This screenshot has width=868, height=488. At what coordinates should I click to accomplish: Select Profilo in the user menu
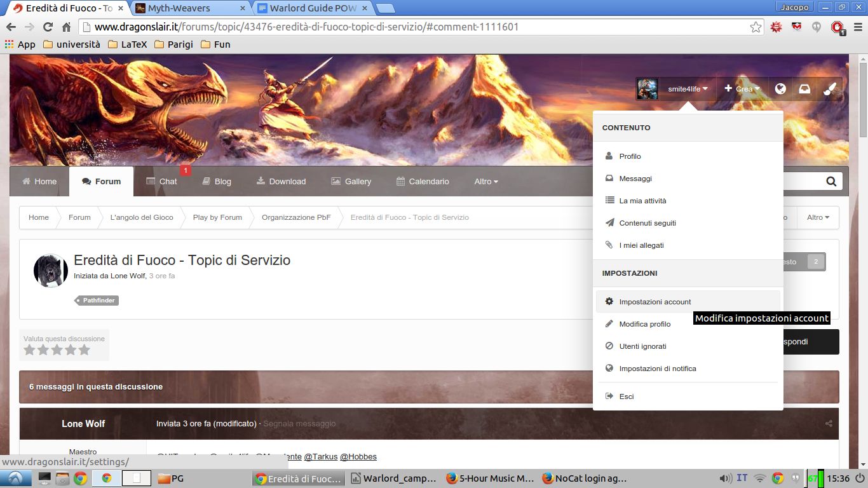pos(688,156)
